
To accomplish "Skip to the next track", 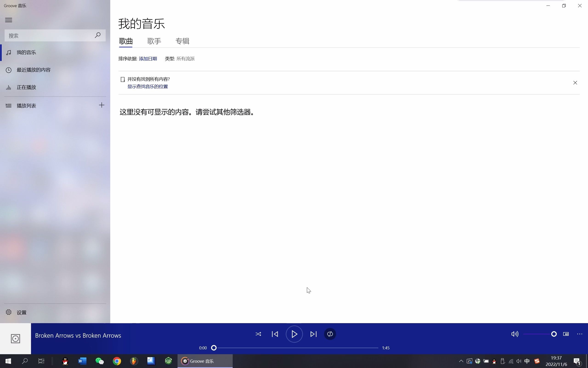I will (314, 334).
